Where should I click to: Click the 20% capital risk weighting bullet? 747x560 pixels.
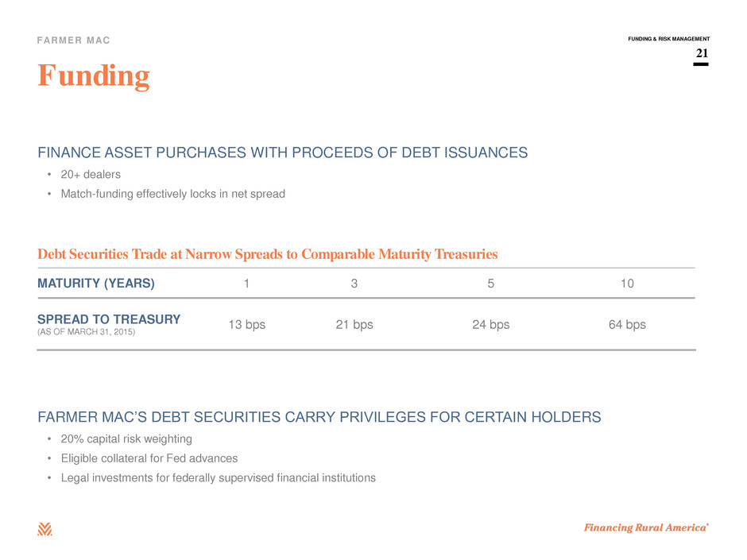point(126,439)
